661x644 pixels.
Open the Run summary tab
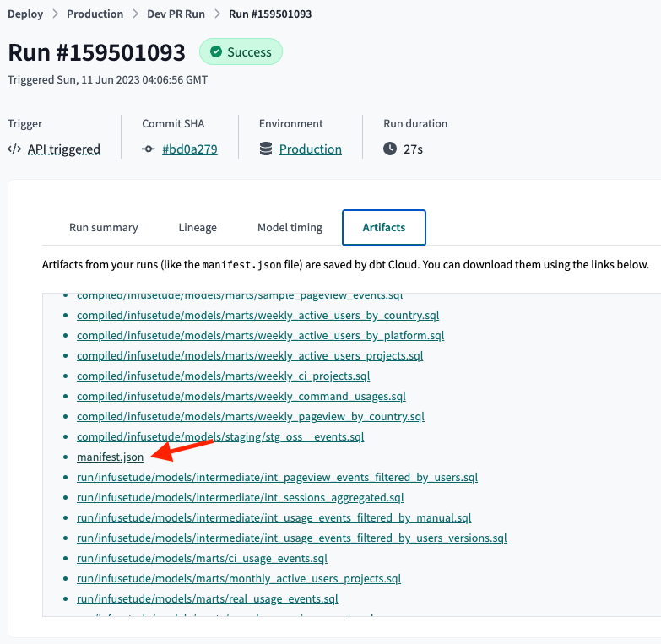(x=103, y=227)
